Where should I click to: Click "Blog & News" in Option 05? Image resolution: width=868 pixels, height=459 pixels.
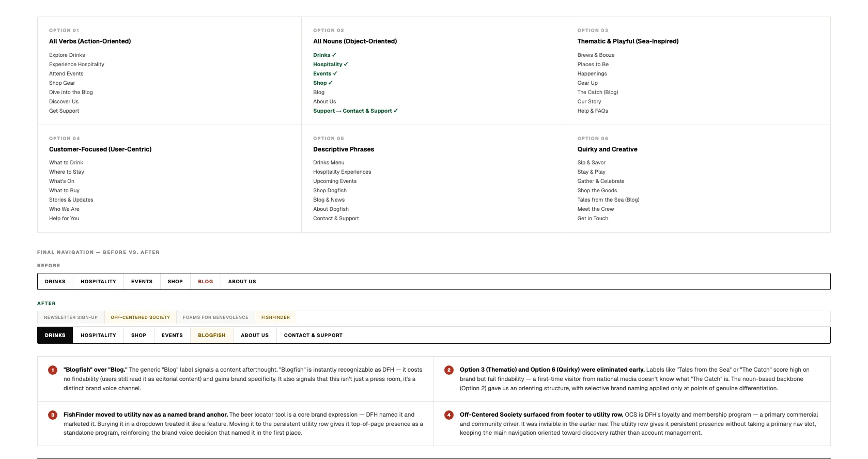(329, 200)
